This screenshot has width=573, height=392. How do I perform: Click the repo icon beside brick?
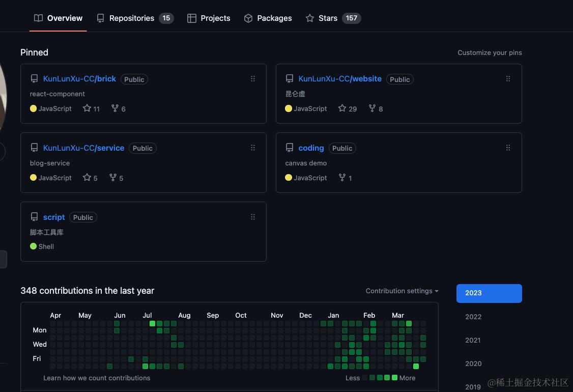tap(35, 78)
